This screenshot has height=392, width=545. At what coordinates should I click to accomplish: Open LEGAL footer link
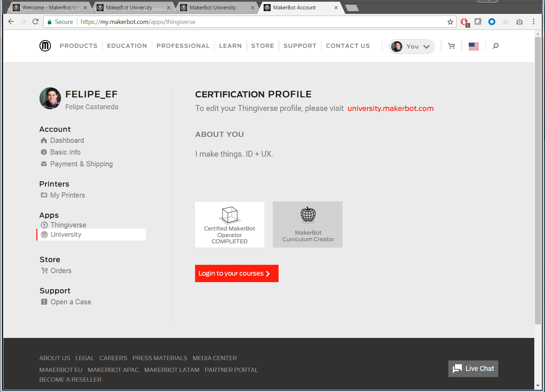coord(85,358)
